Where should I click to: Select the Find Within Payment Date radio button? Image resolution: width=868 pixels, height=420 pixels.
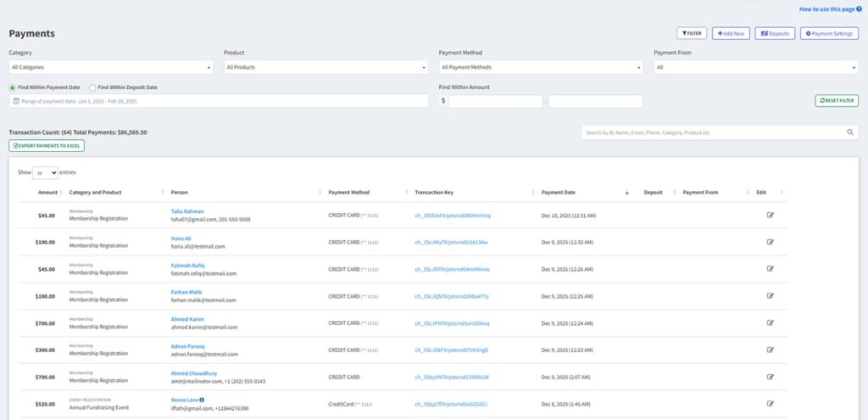point(12,87)
